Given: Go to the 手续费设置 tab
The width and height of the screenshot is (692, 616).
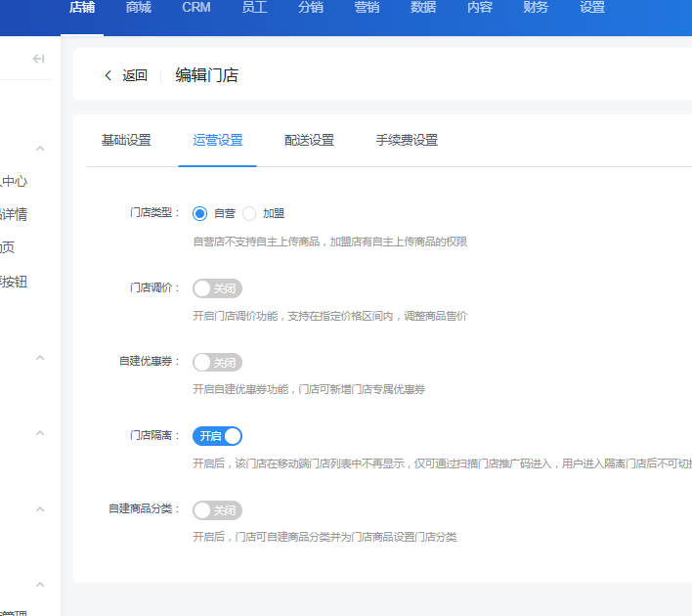Looking at the screenshot, I should (x=407, y=141).
